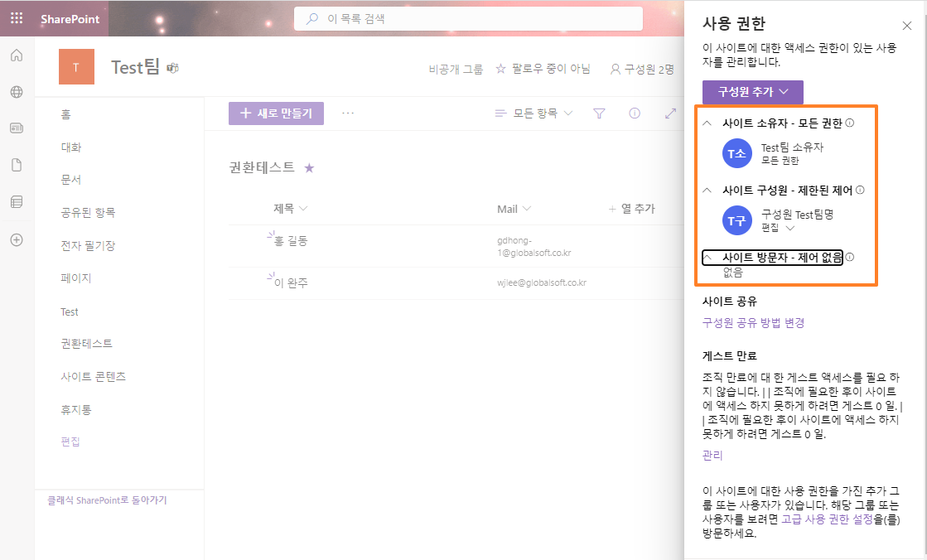Select Test in the left navigation
The image size is (927, 560).
tap(69, 311)
